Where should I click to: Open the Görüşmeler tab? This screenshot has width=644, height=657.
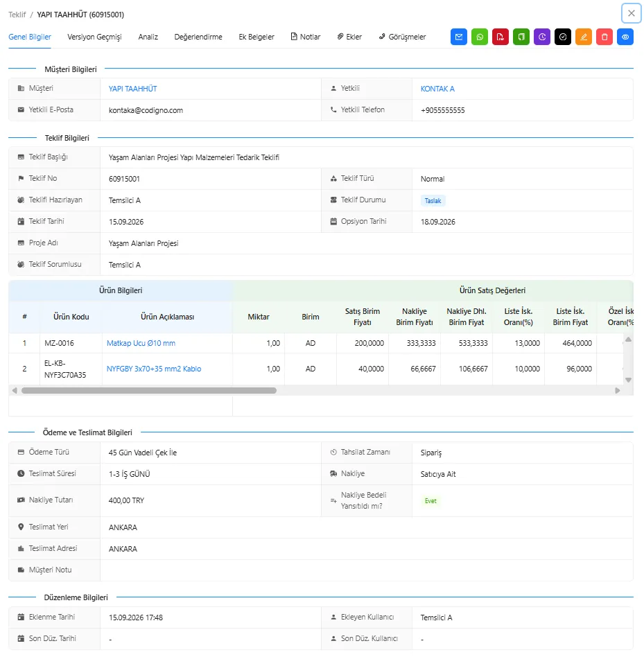tap(402, 37)
